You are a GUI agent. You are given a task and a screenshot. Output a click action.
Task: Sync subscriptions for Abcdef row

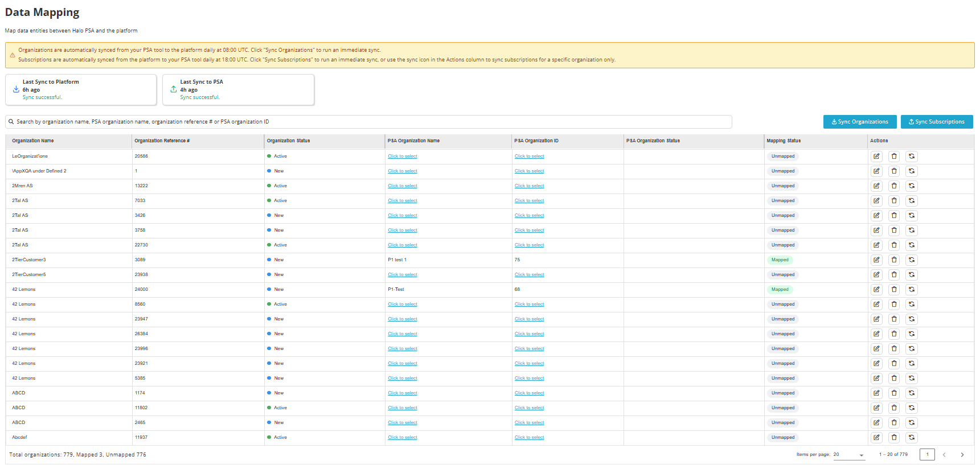point(912,437)
